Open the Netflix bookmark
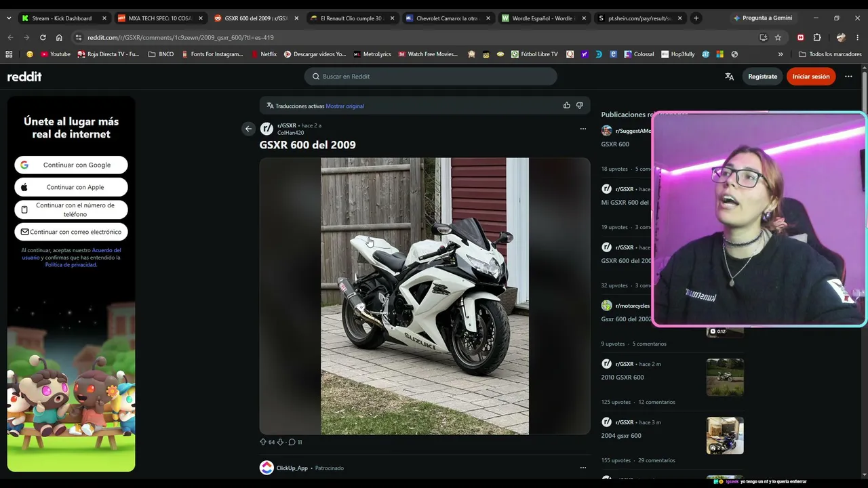This screenshot has height=488, width=868. coord(264,54)
